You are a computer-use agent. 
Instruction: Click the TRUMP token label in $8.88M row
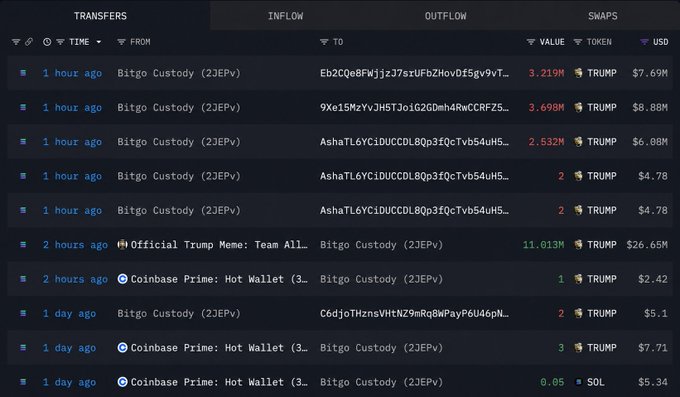[602, 107]
